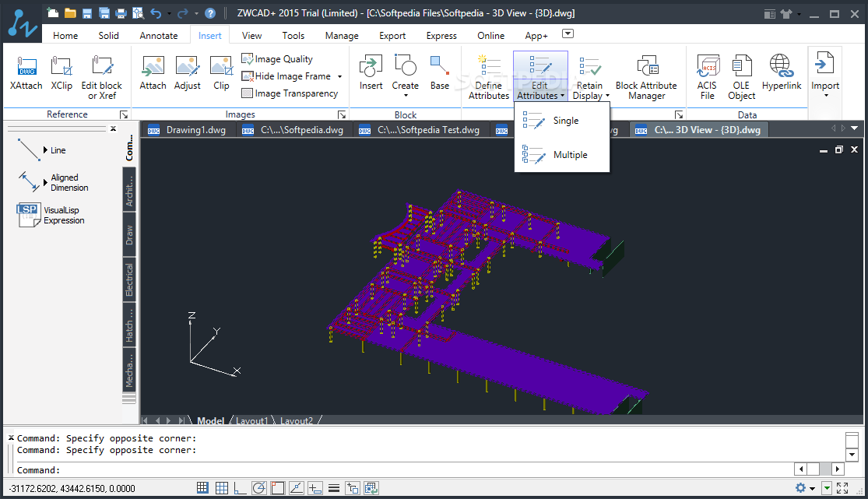Screen dimensions: 868x499
Task: Choose Multiple from Edit Attributes menu
Action: click(x=562, y=154)
